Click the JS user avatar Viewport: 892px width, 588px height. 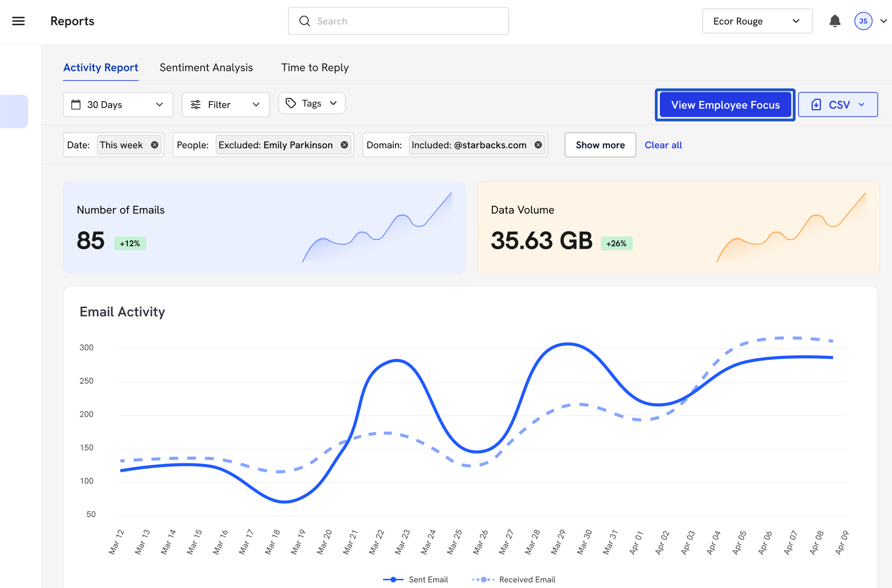point(863,21)
